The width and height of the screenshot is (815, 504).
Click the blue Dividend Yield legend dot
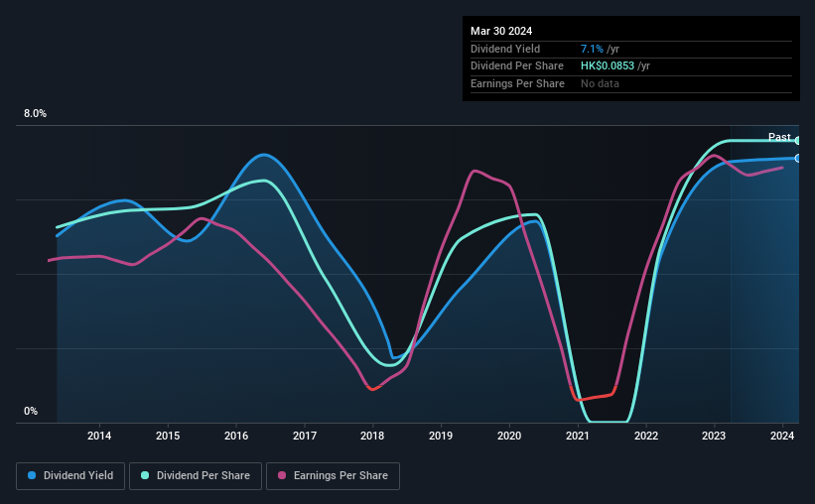(x=32, y=475)
